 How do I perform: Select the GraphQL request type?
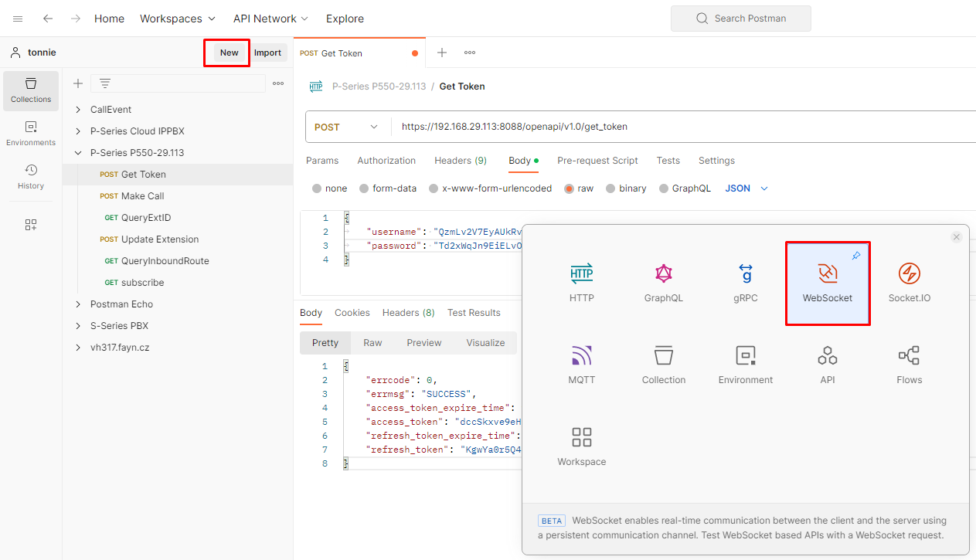pyautogui.click(x=664, y=282)
